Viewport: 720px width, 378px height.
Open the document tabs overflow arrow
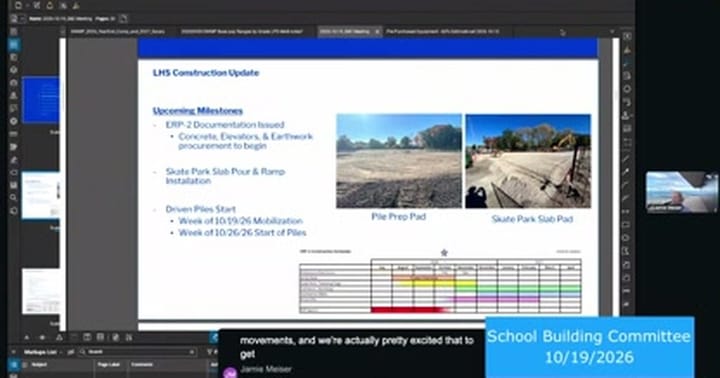coord(611,32)
